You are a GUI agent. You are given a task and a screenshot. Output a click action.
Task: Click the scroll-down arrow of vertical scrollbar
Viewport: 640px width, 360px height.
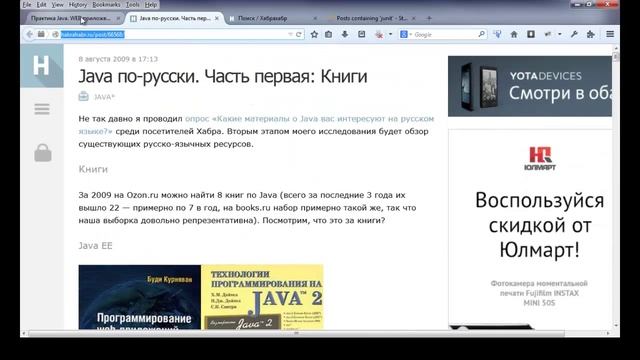point(616,326)
